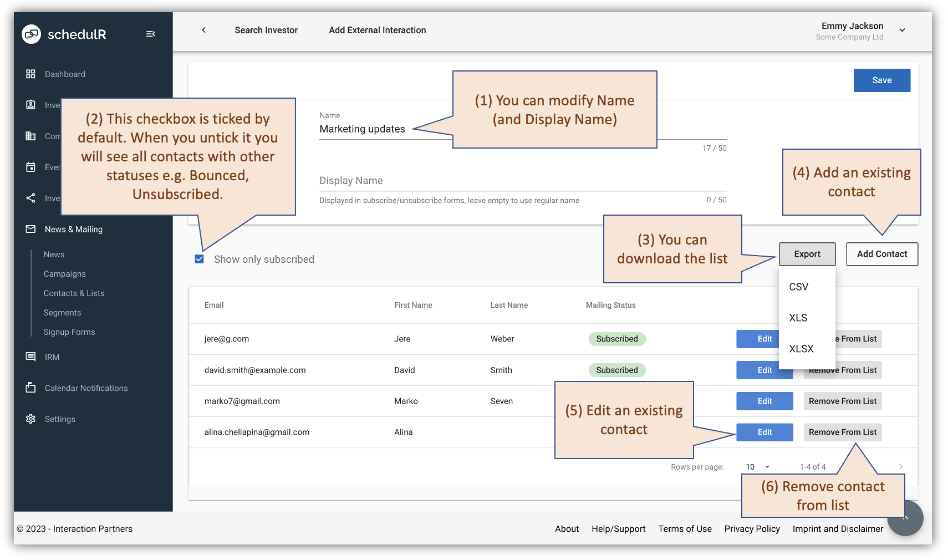This screenshot has height=560, width=948.
Task: Select the share icon in the sidebar
Action: point(30,198)
